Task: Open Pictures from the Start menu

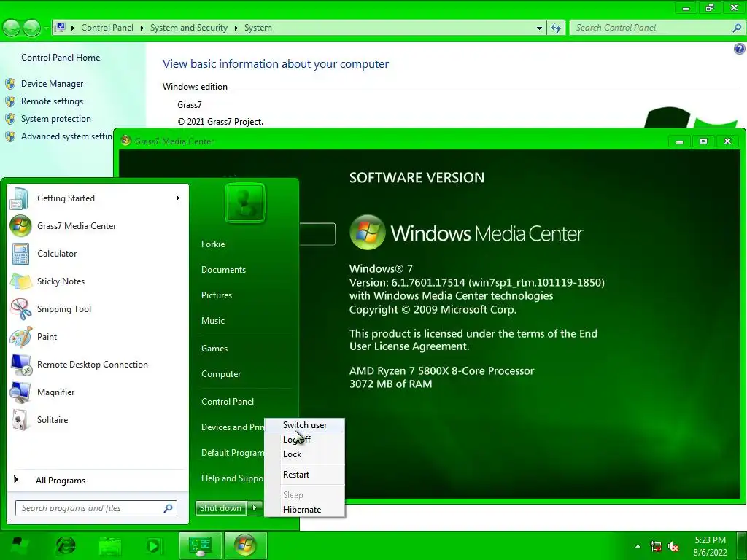Action: click(216, 295)
